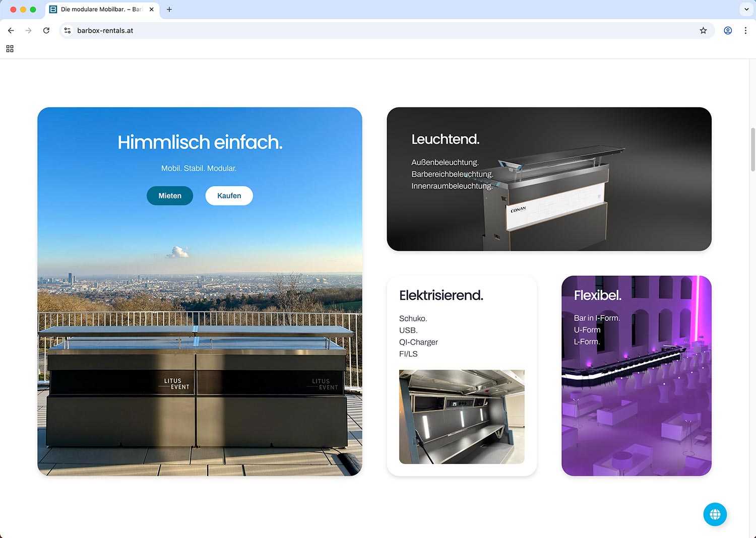Open site information icon in address bar
The height and width of the screenshot is (538, 756).
(68, 31)
